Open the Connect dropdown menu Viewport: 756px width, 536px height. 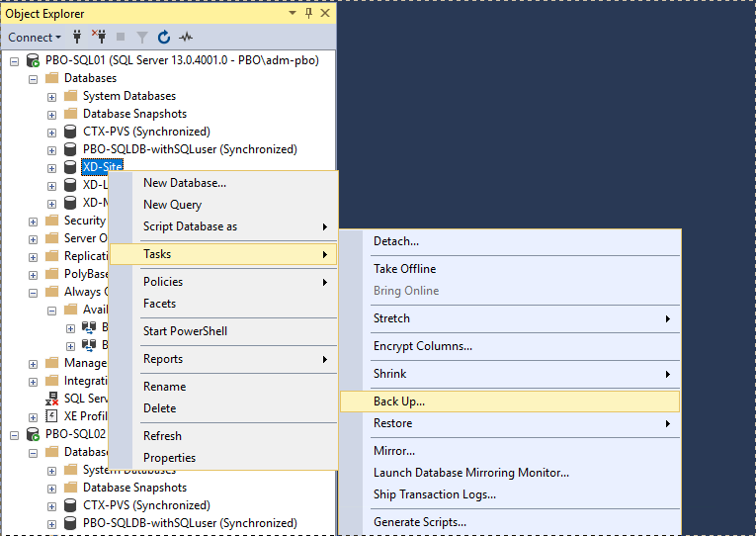pyautogui.click(x=35, y=38)
